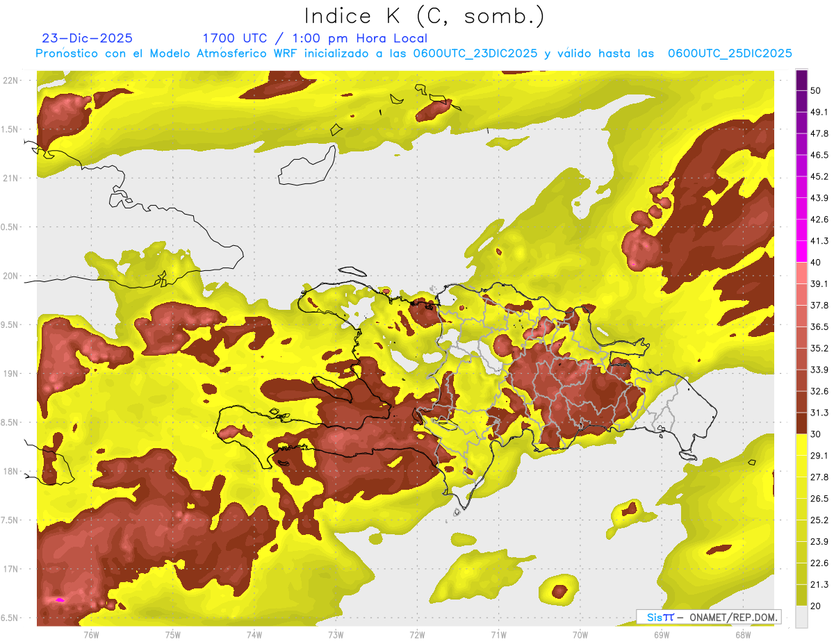Click the time '1700 UTC / 1:00 pm Hora Local'
This screenshot has height=644, width=834.
(x=315, y=38)
